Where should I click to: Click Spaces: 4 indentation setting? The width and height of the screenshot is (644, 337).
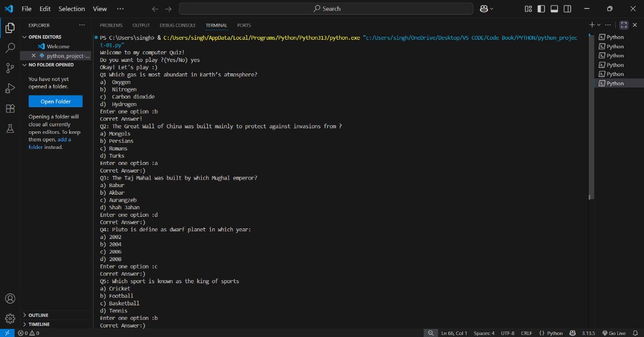(x=484, y=333)
